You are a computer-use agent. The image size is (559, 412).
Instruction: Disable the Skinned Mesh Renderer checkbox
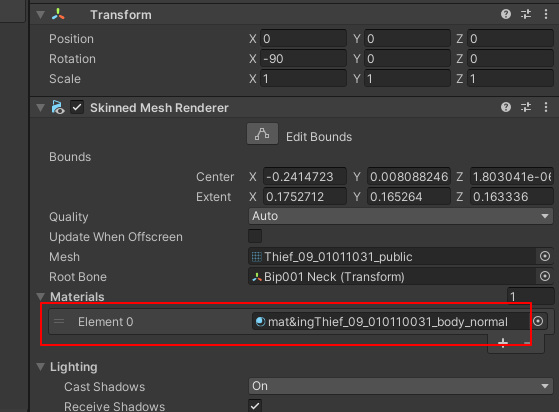coord(77,107)
